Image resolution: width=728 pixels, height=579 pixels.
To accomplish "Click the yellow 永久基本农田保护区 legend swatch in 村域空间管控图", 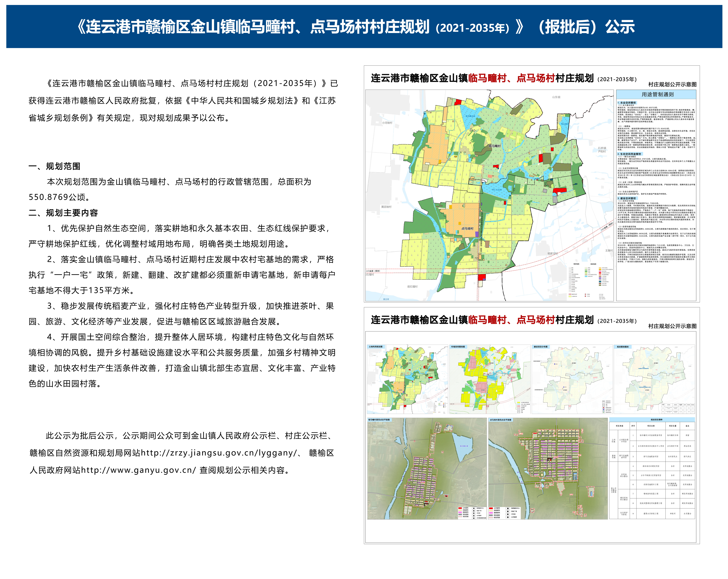I will [x=519, y=402].
